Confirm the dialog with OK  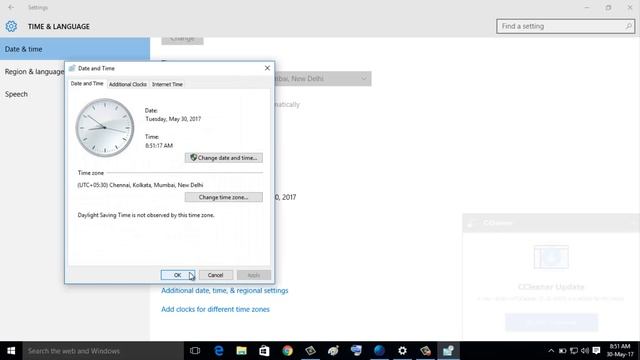178,275
